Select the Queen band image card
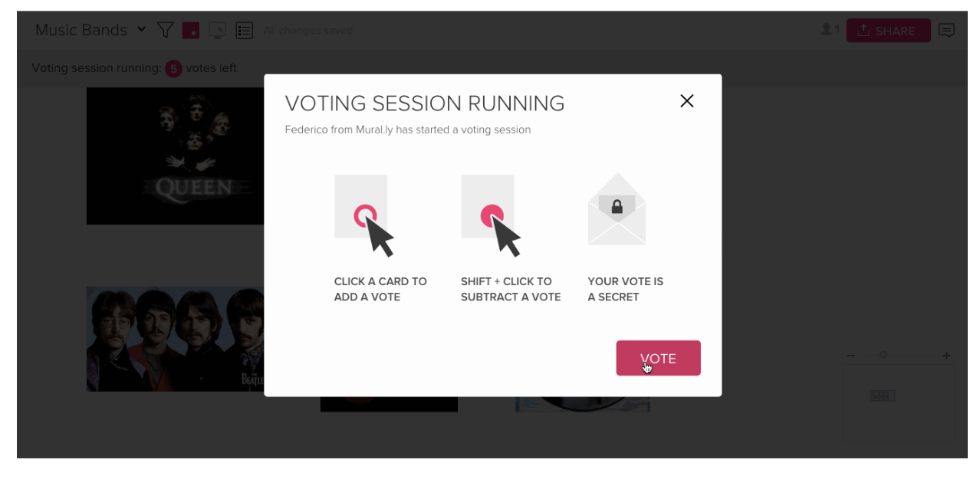The height and width of the screenshot is (489, 980). click(176, 156)
